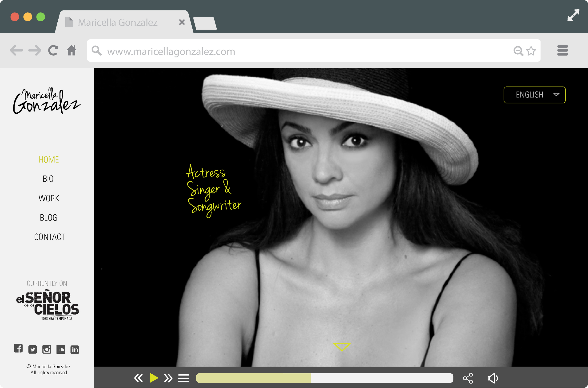Expand the down arrow below the portrait

(x=343, y=346)
